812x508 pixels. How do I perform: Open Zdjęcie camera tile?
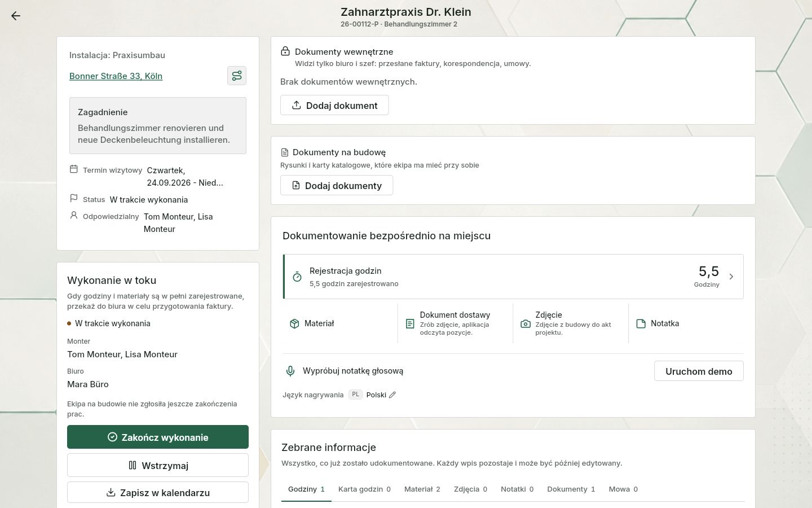coord(571,323)
